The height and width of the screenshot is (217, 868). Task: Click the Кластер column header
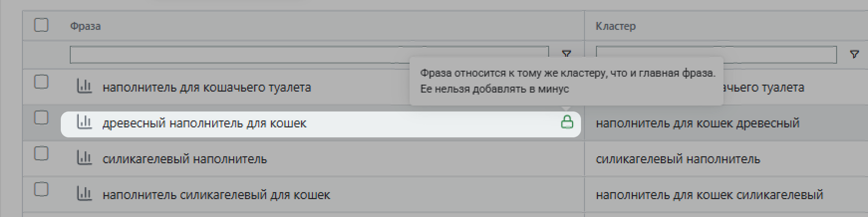615,26
